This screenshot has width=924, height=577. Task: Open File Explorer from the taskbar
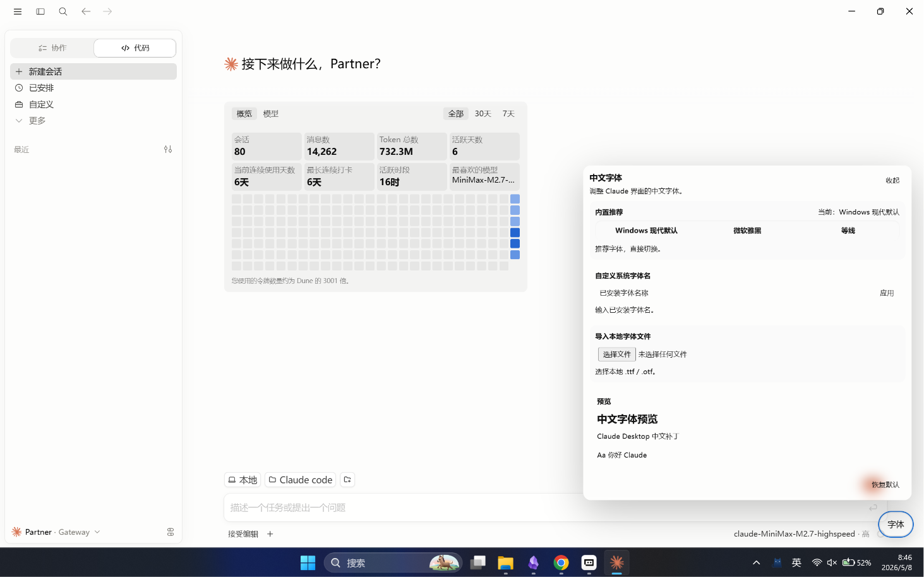coord(506,563)
